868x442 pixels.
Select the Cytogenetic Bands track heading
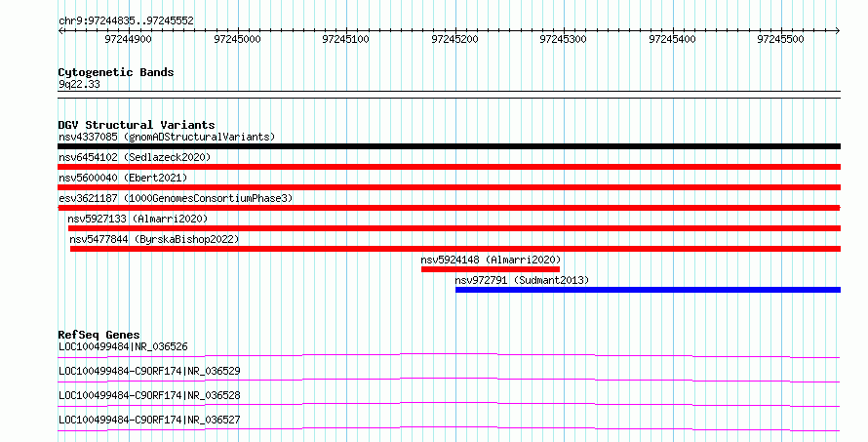[116, 72]
